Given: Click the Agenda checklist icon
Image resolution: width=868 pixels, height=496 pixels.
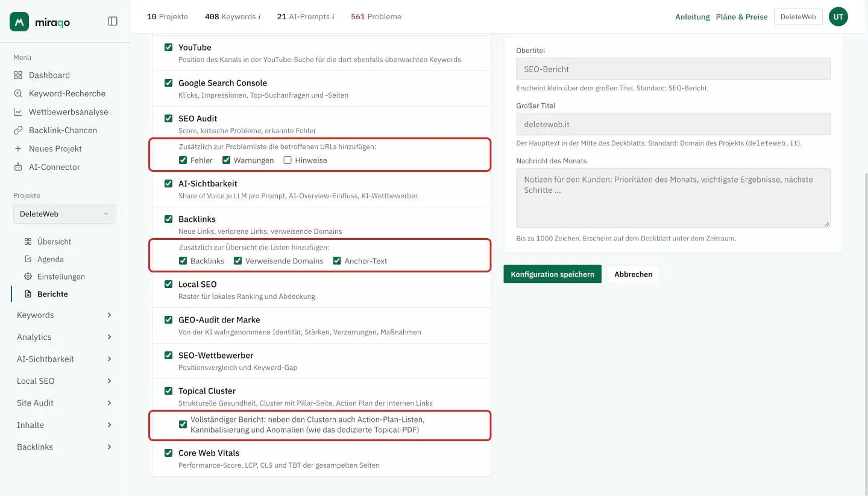Looking at the screenshot, I should click(x=28, y=259).
